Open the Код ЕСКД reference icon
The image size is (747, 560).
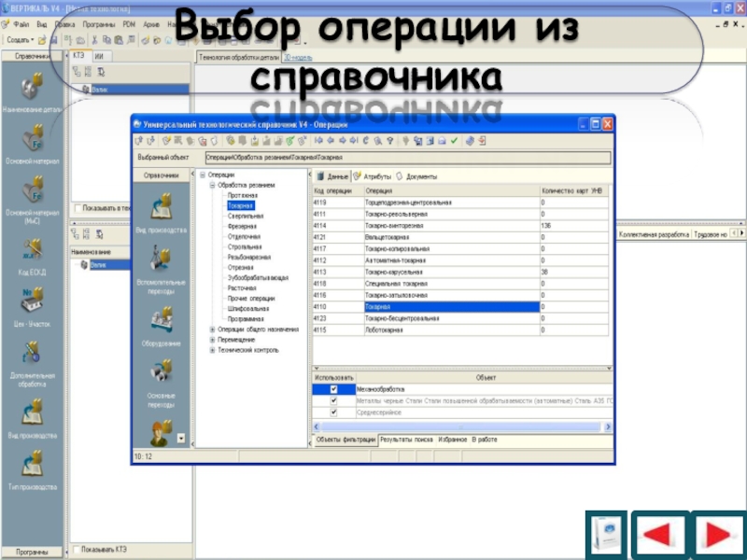(33, 249)
